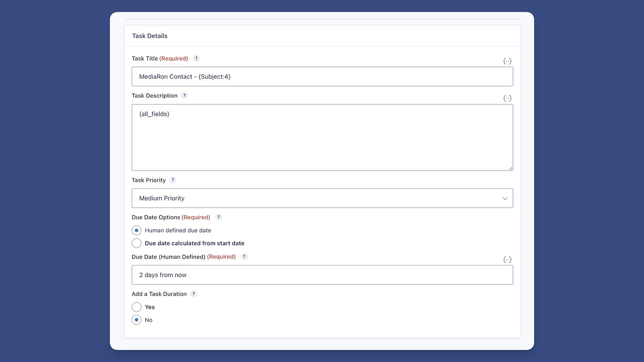Click the Task Priority field label

[x=149, y=180]
